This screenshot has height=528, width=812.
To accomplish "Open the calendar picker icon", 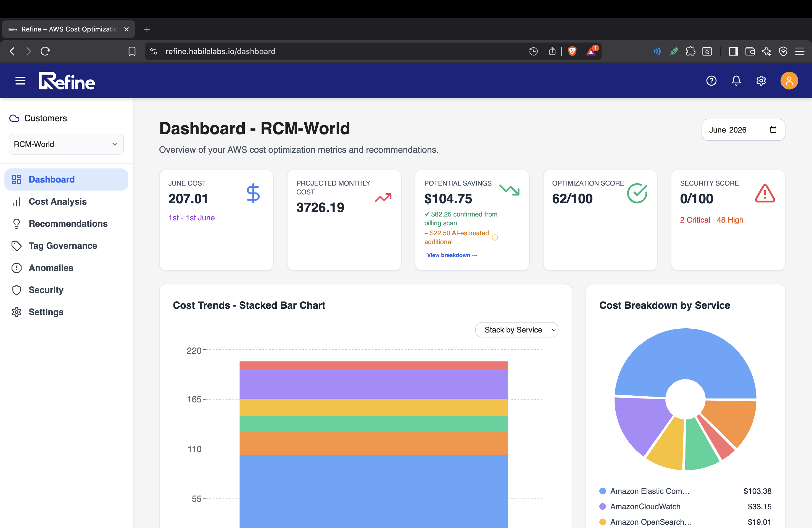I will click(x=773, y=130).
